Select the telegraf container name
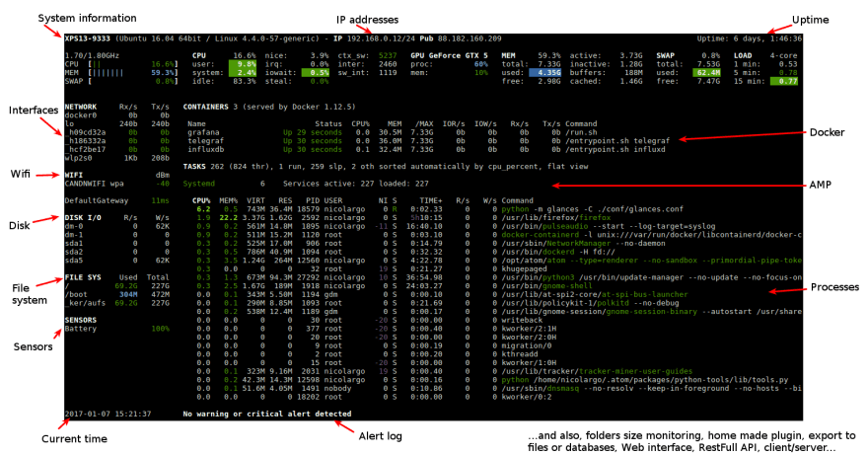868x455 pixels. pos(206,141)
